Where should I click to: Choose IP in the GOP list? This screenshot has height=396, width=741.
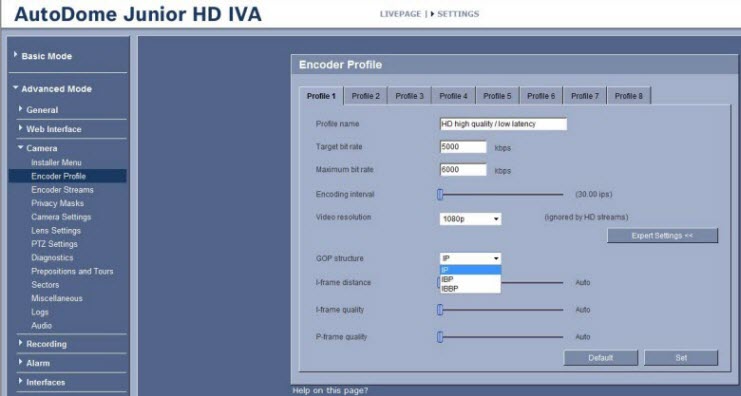coord(470,270)
